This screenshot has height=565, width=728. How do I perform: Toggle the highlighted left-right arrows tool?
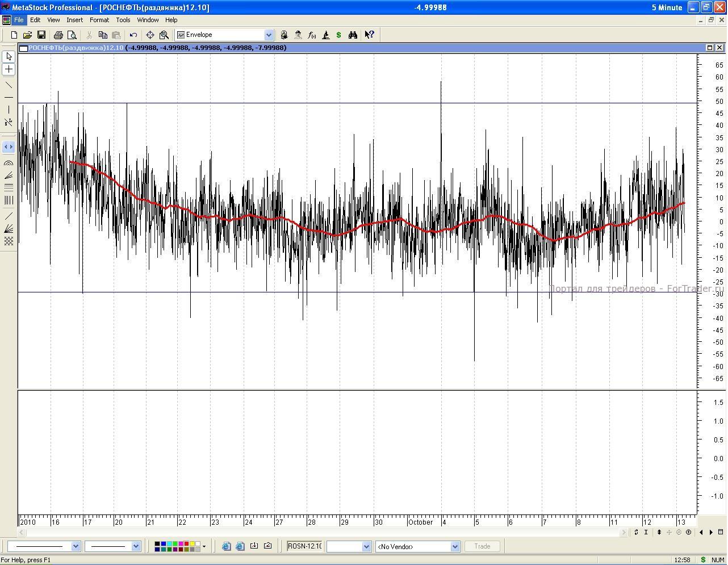coord(9,147)
